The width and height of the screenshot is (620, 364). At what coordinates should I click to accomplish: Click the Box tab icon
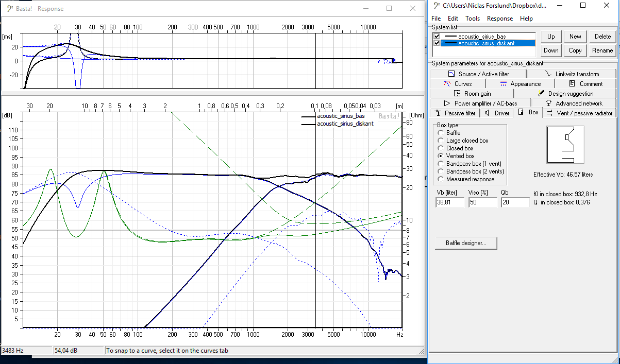pyautogui.click(x=521, y=112)
